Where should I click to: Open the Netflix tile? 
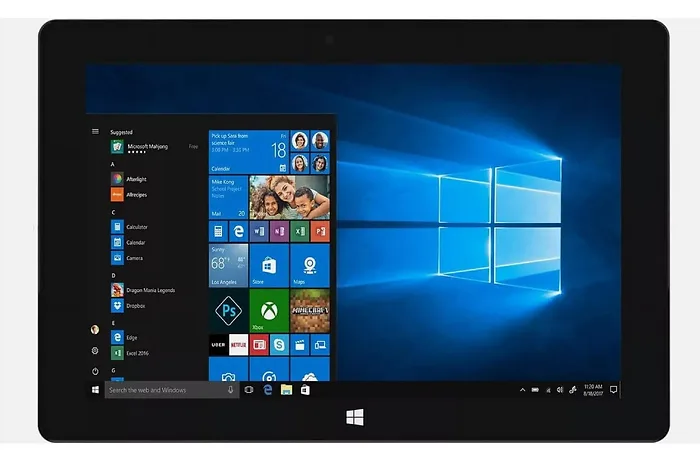point(238,345)
